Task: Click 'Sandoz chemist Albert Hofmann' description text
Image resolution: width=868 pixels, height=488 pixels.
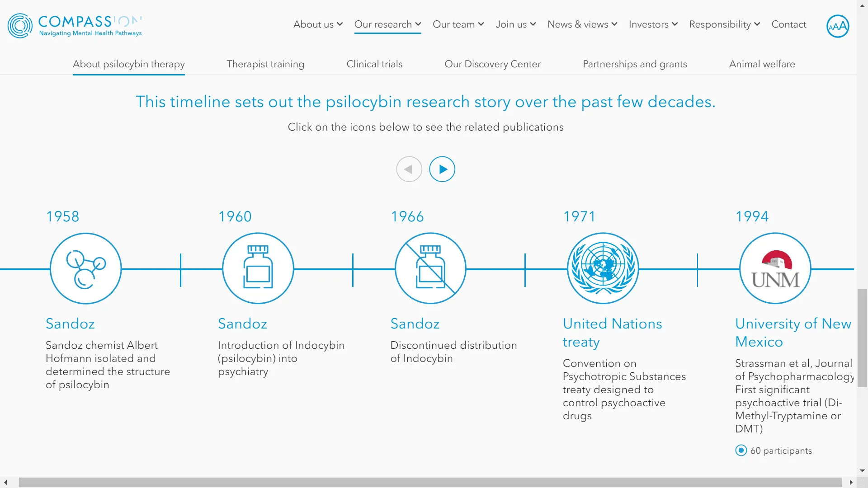Action: 108,365
